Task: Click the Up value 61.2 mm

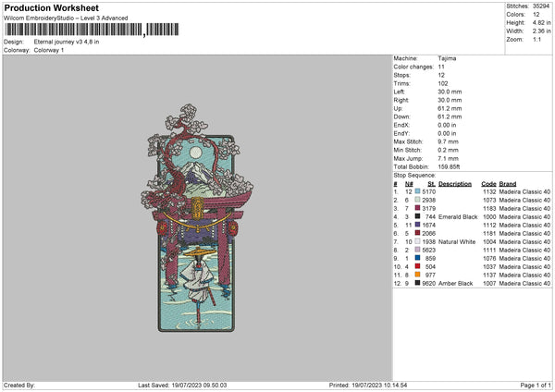Action: [450, 108]
